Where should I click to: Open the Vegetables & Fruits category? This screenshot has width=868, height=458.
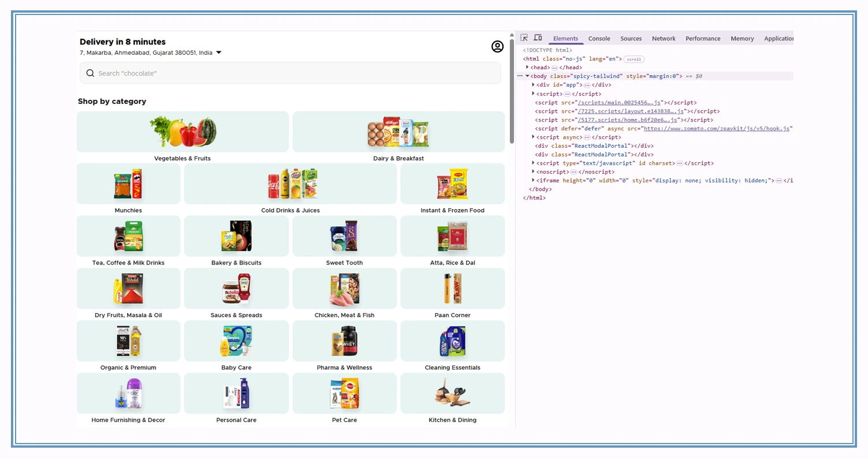182,132
